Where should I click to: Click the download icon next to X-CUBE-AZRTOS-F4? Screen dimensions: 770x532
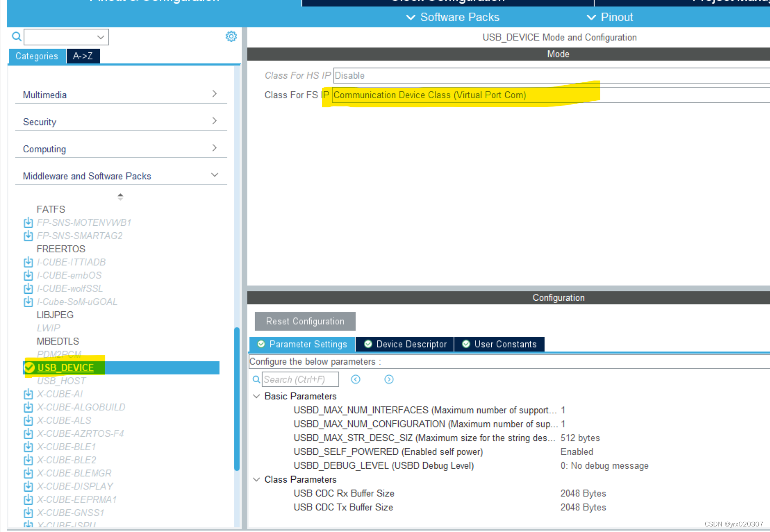[28, 433]
